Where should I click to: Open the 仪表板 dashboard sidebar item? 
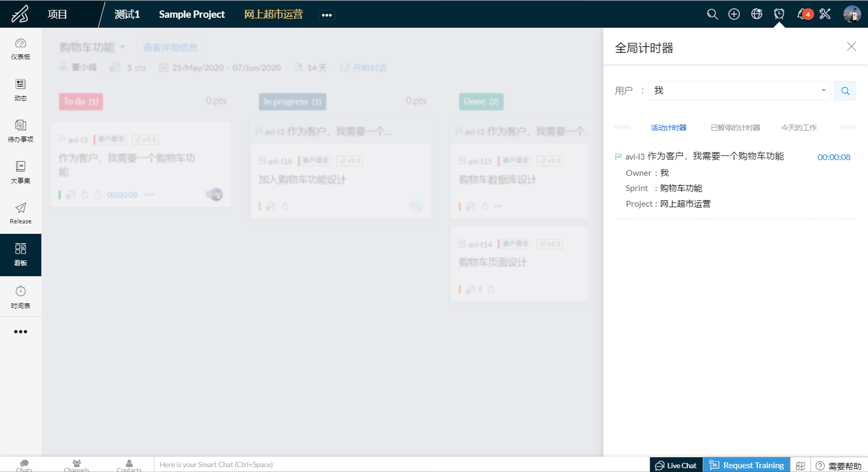[x=20, y=49]
